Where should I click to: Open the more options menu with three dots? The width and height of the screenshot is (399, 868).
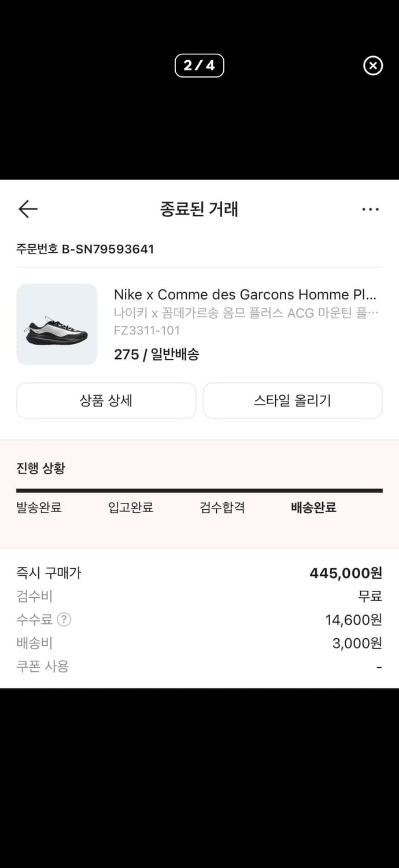pyautogui.click(x=370, y=209)
